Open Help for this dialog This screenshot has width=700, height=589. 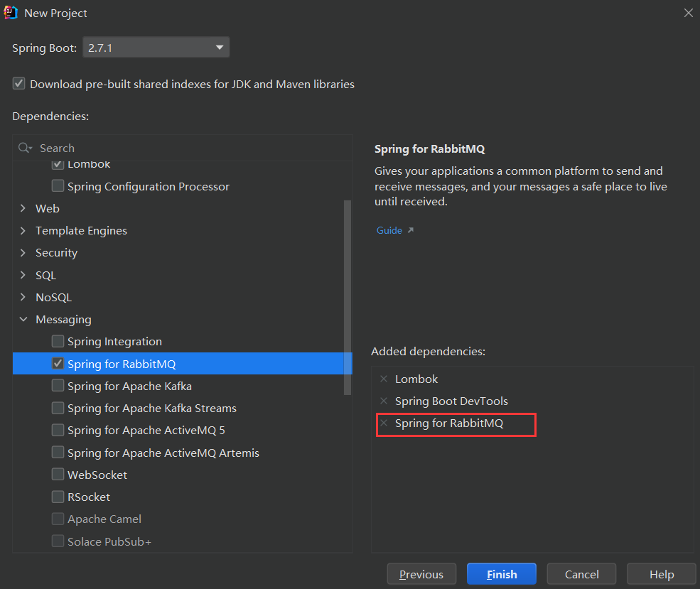661,574
